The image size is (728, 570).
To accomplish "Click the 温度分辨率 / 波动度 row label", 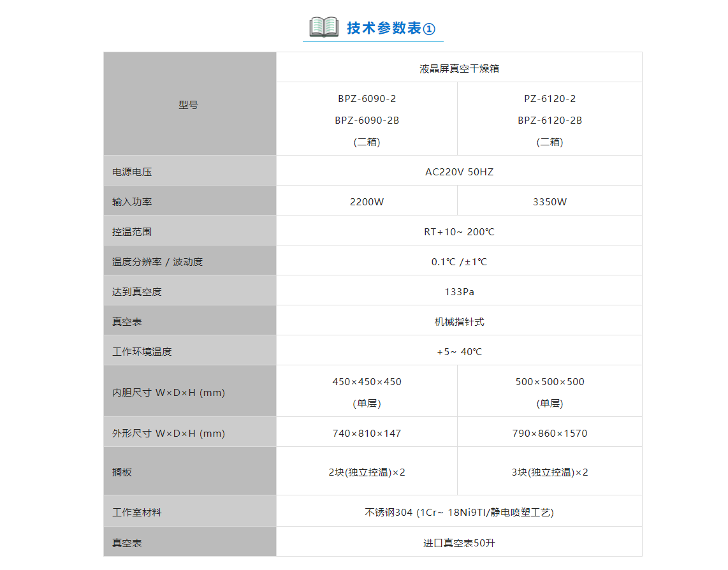I will coord(157,262).
